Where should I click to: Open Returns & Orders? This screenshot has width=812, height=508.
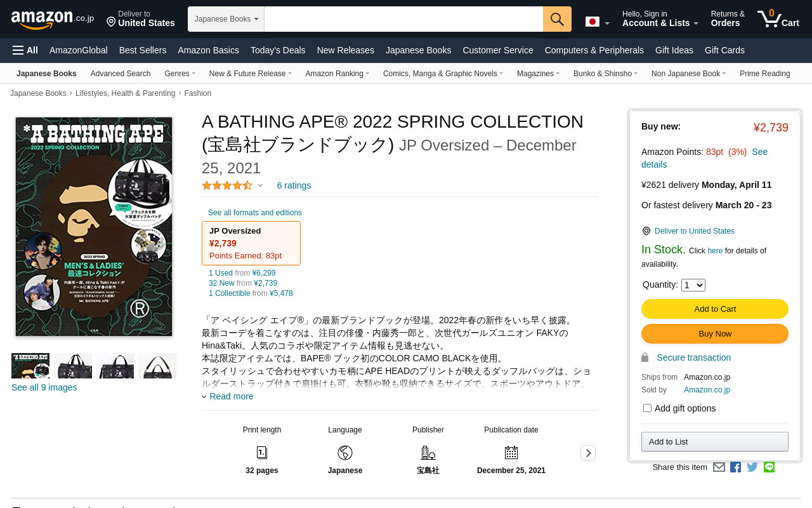click(728, 19)
